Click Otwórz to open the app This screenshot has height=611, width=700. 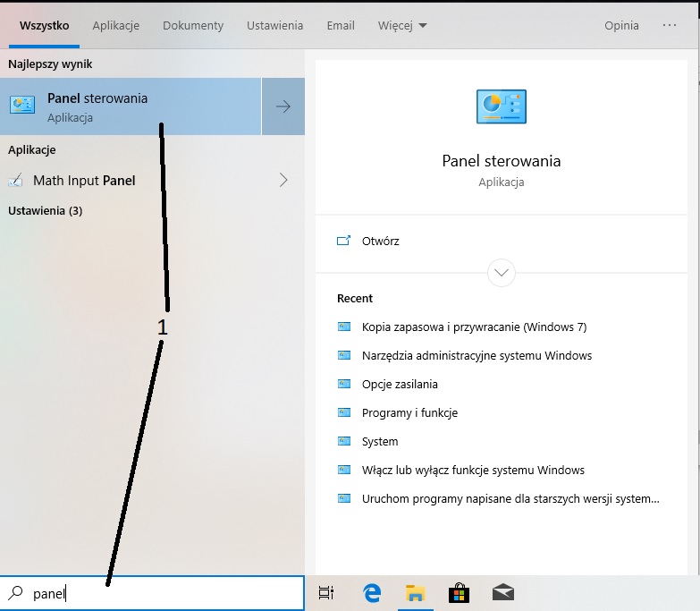[x=380, y=242]
